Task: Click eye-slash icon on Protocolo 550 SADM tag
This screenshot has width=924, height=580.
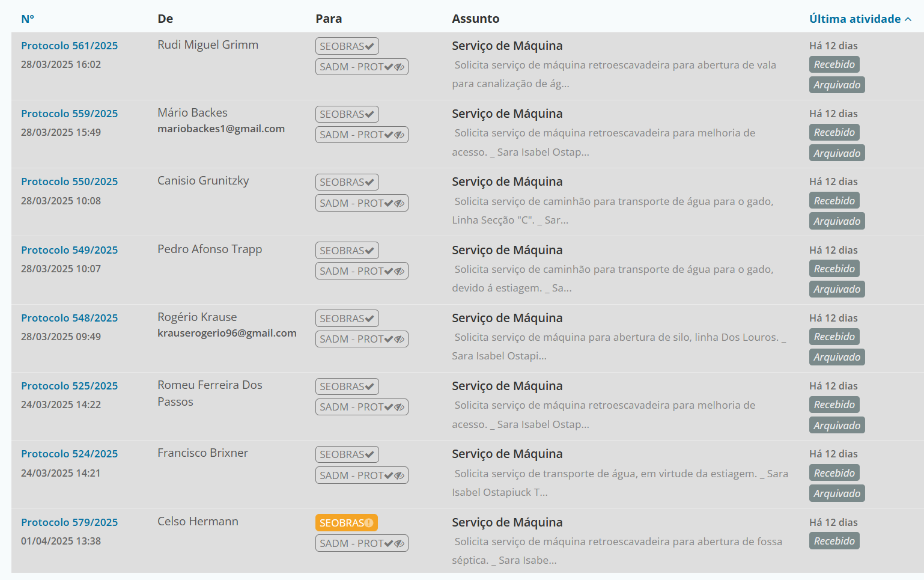Action: coord(399,203)
